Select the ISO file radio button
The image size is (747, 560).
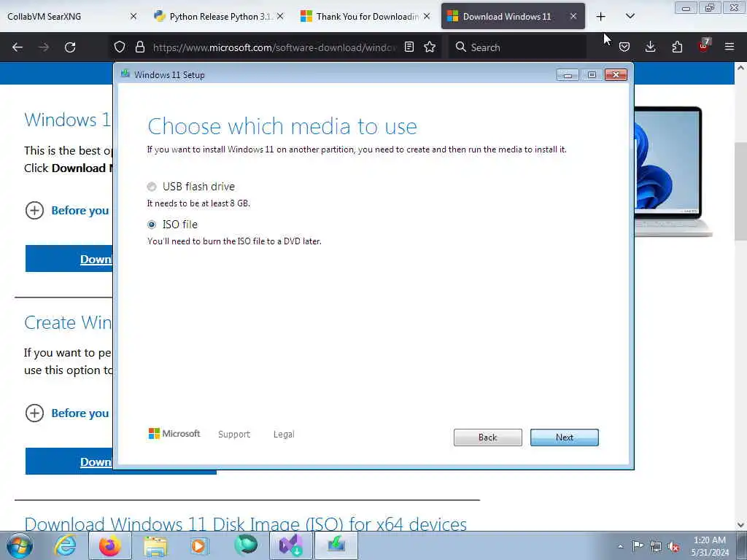point(152,225)
